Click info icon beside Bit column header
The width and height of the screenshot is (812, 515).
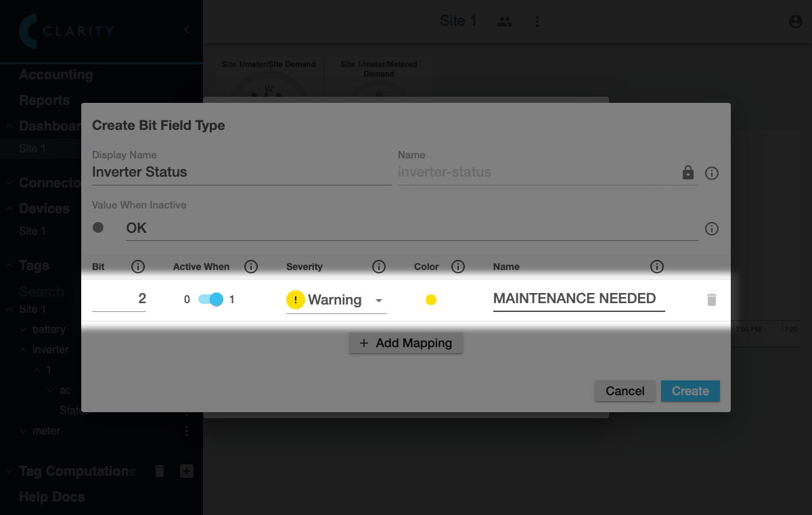[138, 267]
